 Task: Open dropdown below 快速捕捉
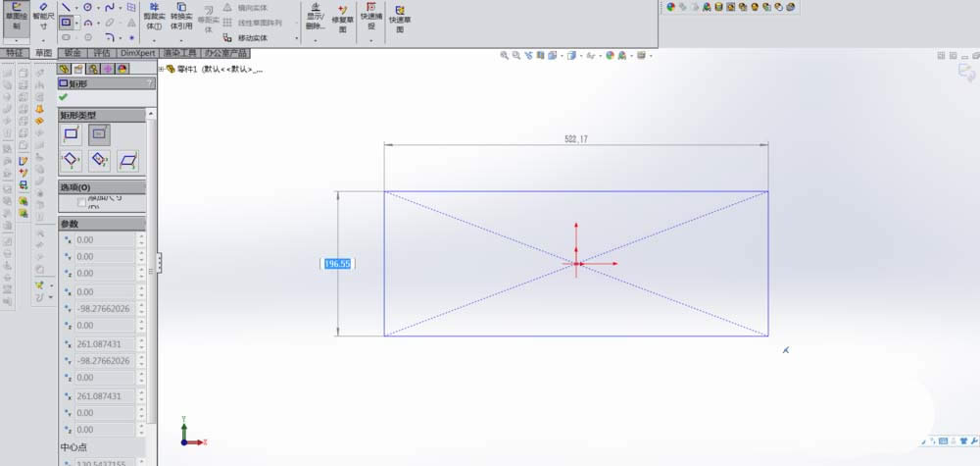[x=371, y=40]
